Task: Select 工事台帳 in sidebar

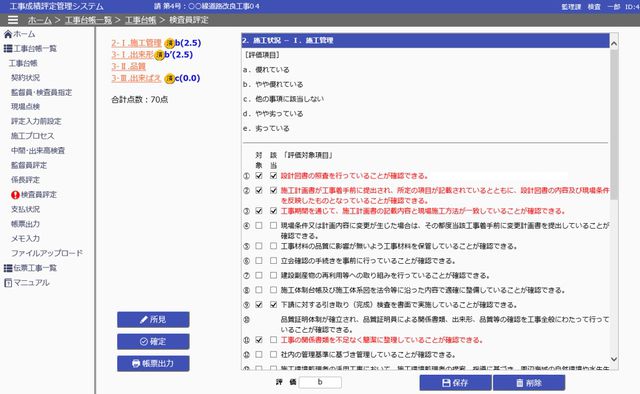Action: point(23,63)
